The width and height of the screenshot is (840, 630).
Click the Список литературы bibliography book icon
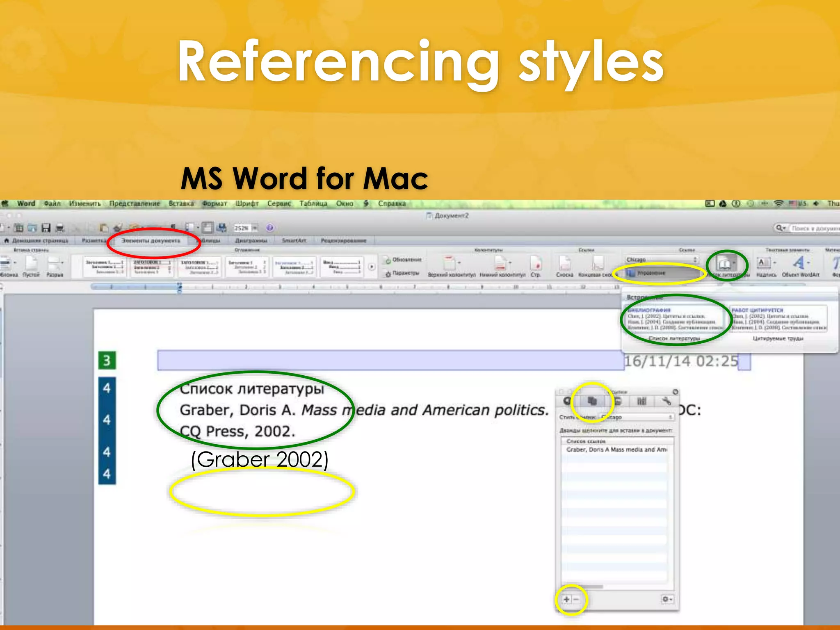click(x=724, y=263)
